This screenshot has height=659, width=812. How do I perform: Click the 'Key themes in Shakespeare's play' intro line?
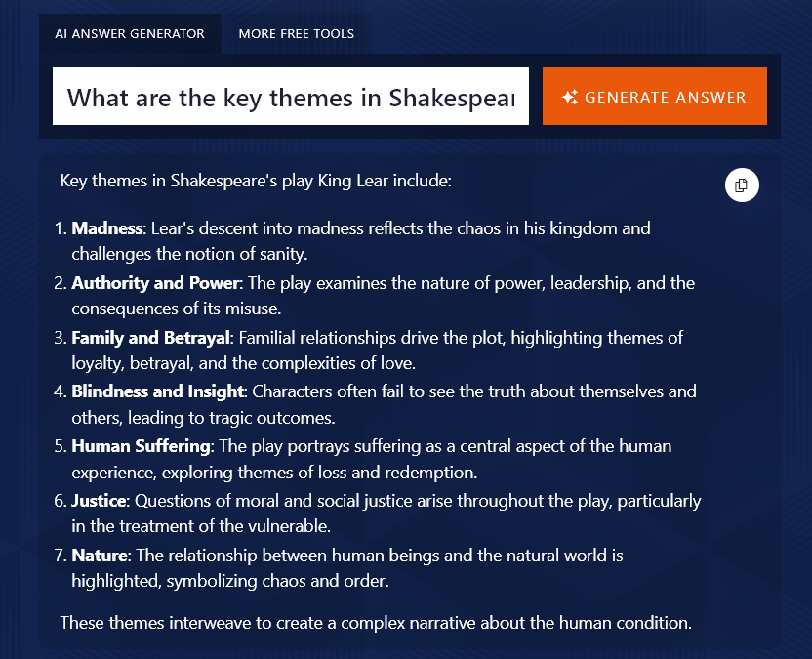coord(256,181)
